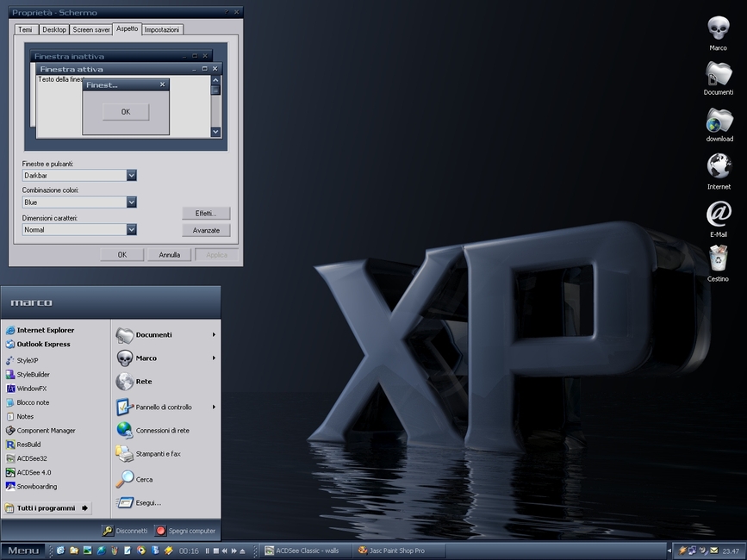Open the Dimensioni caratteri dropdown
The width and height of the screenshot is (747, 560).
(132, 229)
